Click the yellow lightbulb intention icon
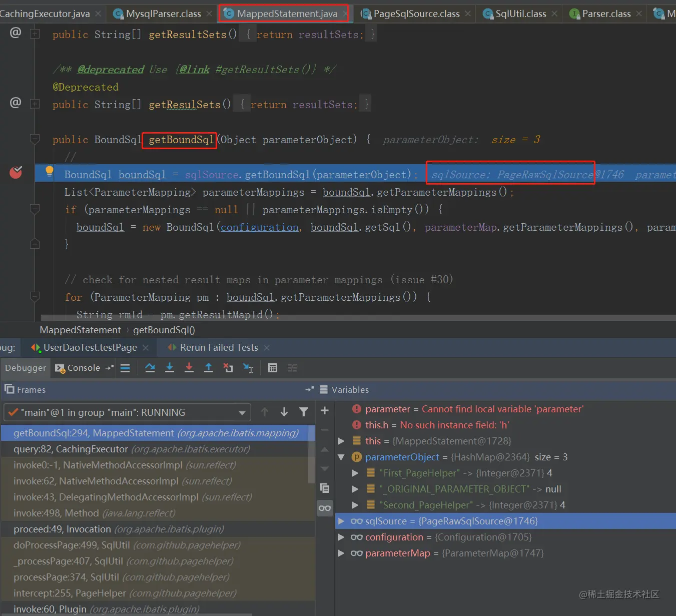Viewport: 676px width, 616px height. pyautogui.click(x=49, y=172)
